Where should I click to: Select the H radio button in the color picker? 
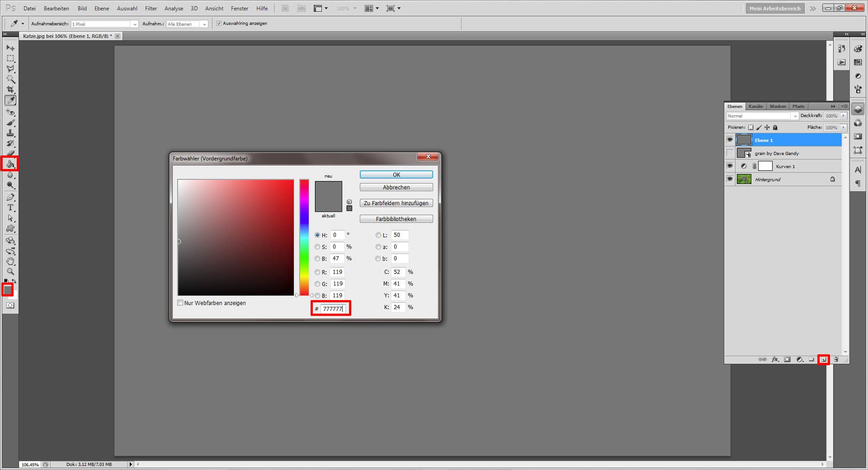point(317,235)
